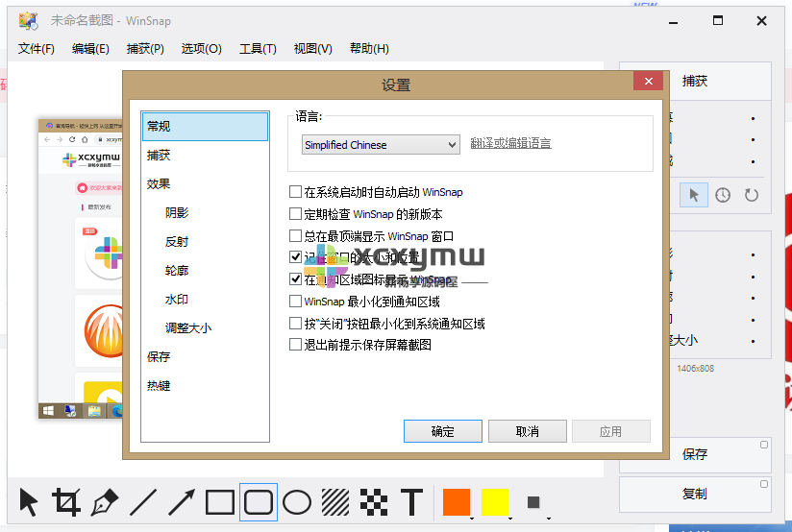Enable 定期检查 WinSnap 的新版本 checkbox
This screenshot has height=532, width=792.
click(295, 213)
